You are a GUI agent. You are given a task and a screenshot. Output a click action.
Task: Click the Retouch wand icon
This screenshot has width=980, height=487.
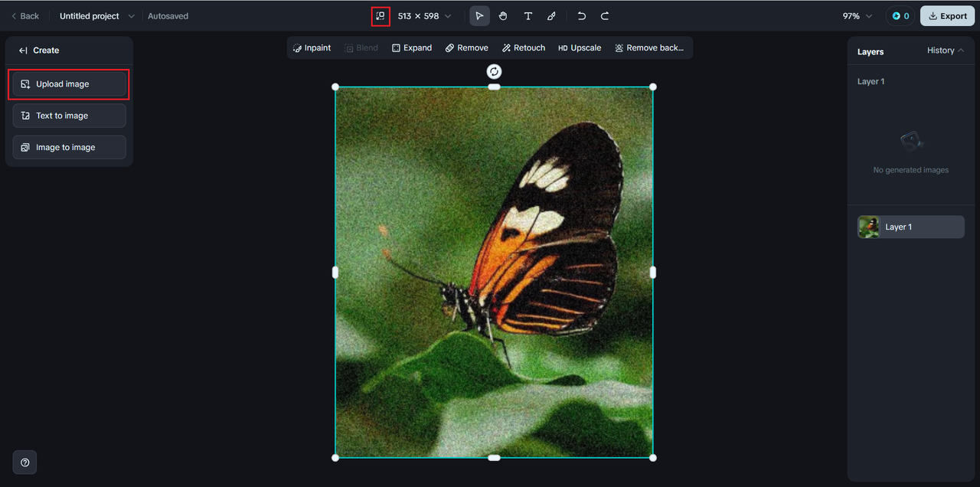pos(506,47)
